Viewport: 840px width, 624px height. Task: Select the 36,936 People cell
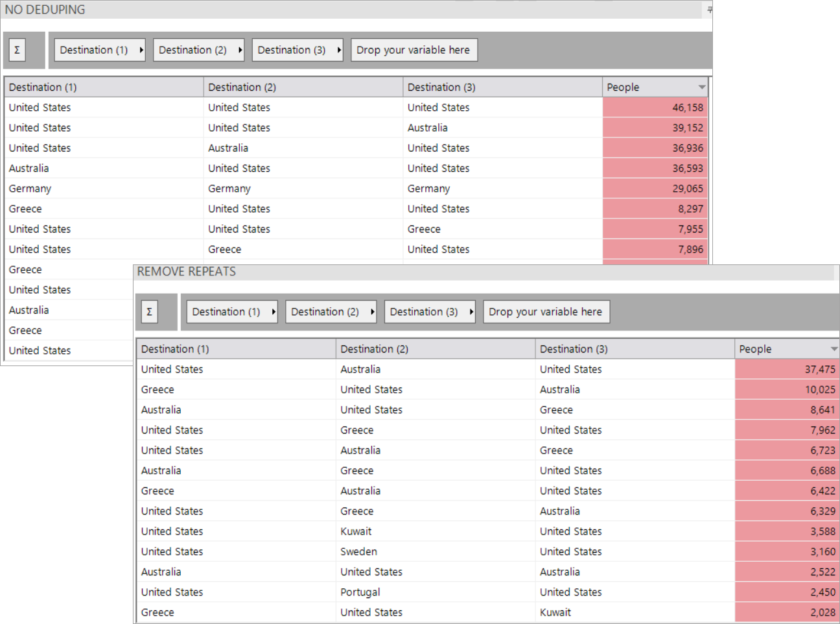coord(655,148)
